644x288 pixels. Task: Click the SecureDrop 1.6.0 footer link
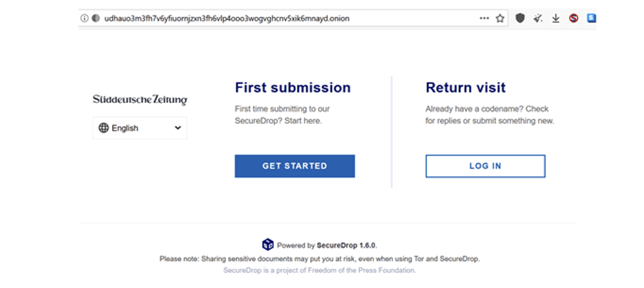[346, 246]
